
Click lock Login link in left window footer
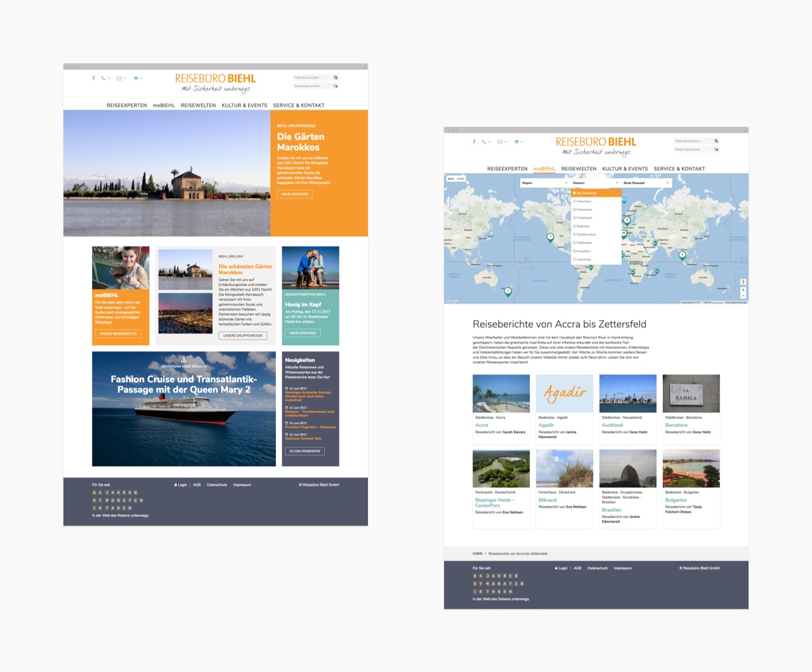(181, 484)
